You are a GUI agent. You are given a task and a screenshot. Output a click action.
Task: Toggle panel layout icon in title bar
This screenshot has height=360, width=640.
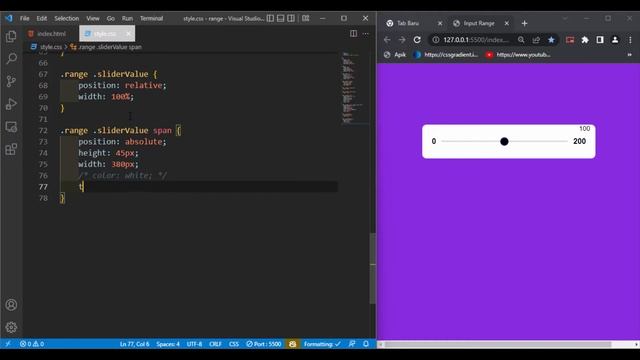280,18
